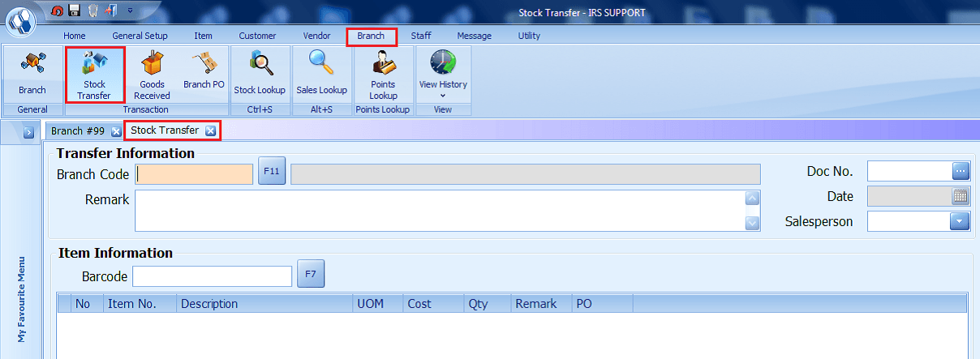Click the Branch icon in General group

pos(32,75)
